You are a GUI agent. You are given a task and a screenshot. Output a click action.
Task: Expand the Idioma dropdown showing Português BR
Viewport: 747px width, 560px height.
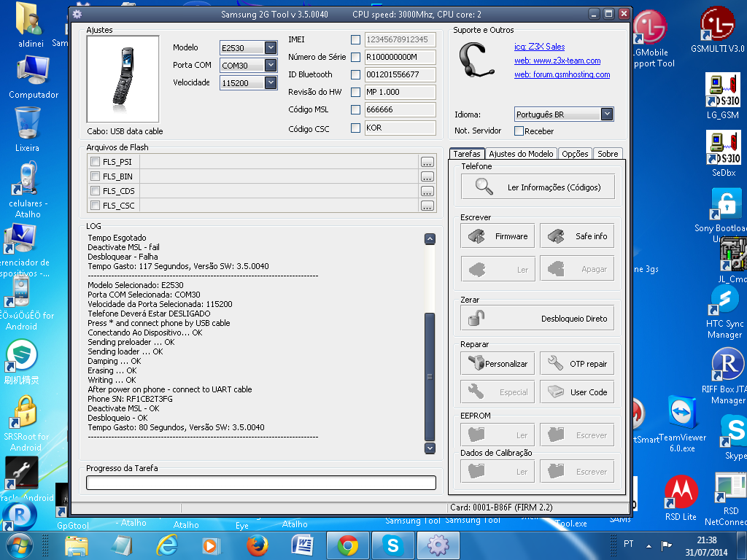[606, 114]
